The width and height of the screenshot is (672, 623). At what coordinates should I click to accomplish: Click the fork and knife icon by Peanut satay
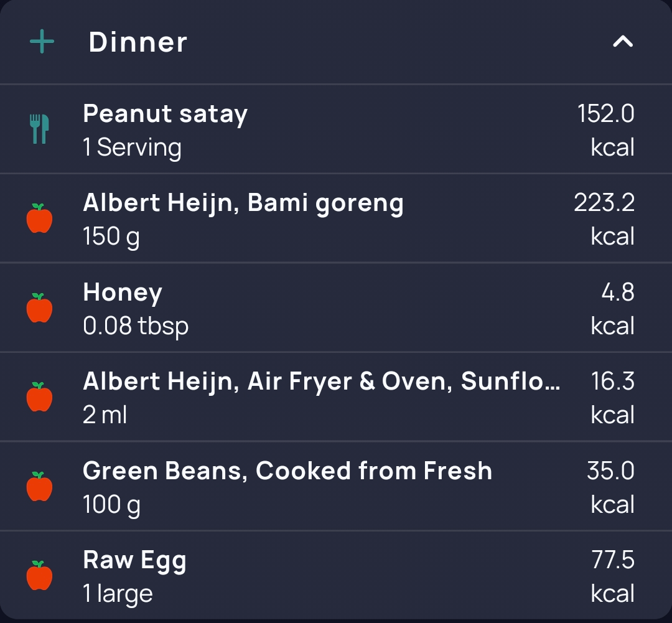click(39, 129)
